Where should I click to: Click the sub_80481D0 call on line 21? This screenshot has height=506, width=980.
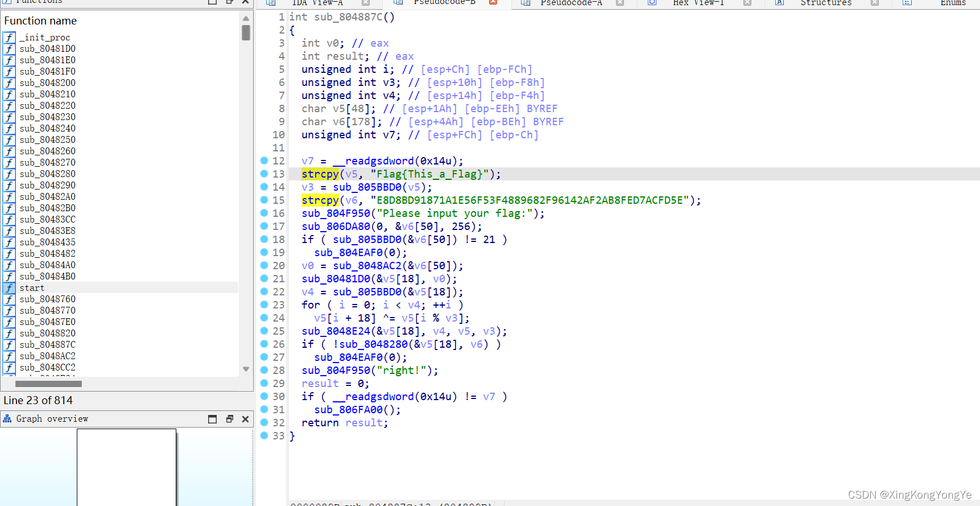(x=336, y=279)
